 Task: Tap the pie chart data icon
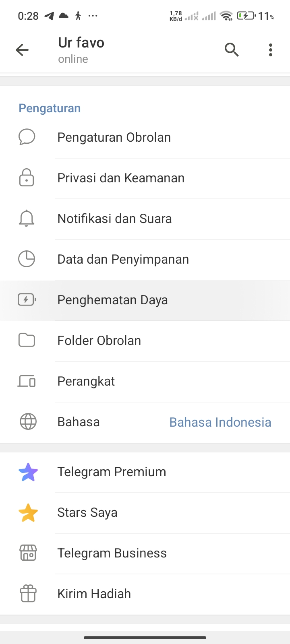pyautogui.click(x=27, y=259)
